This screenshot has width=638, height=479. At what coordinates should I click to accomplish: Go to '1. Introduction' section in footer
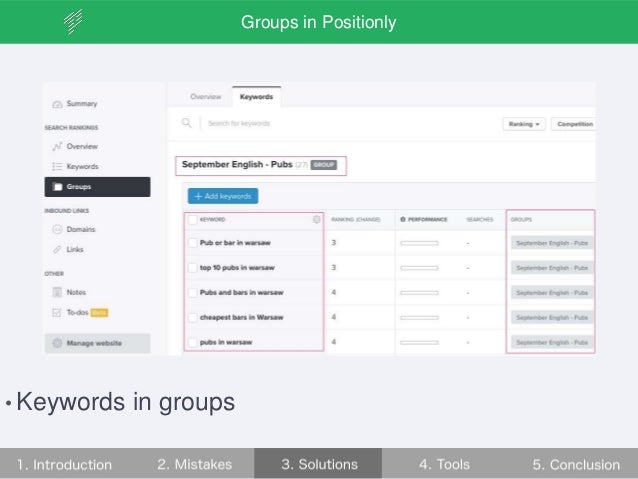tap(64, 464)
